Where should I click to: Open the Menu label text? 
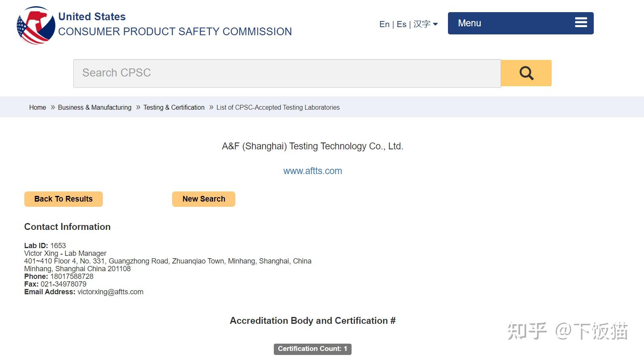469,23
